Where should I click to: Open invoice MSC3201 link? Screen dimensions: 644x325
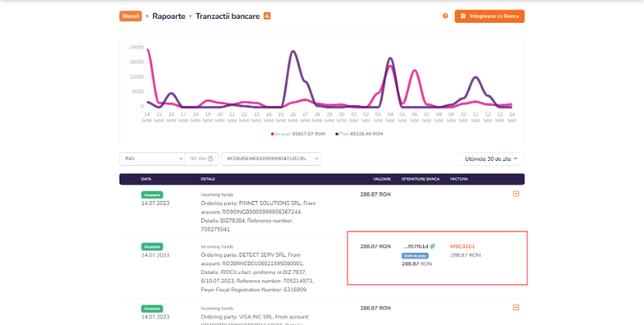pos(463,246)
